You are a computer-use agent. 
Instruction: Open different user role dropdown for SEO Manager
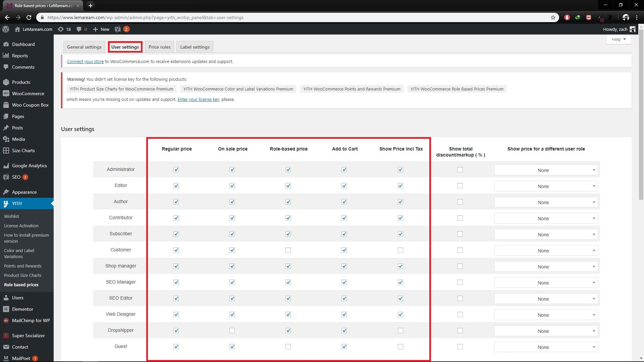coord(546,283)
